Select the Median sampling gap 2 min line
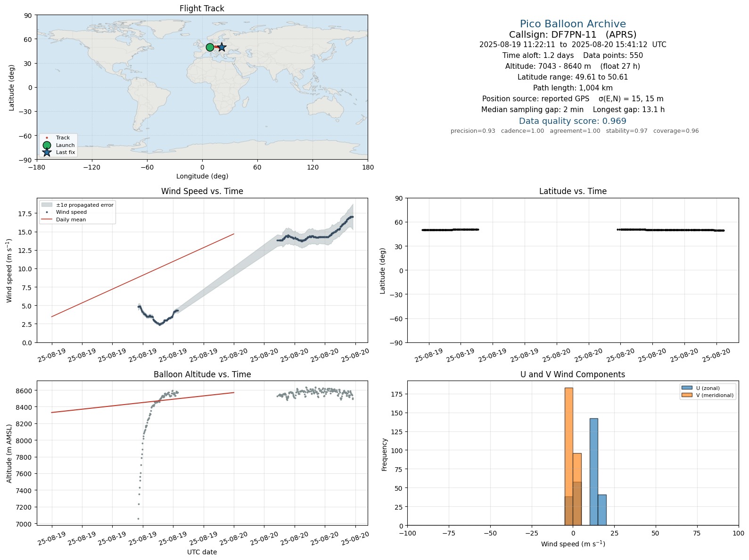 [573, 110]
